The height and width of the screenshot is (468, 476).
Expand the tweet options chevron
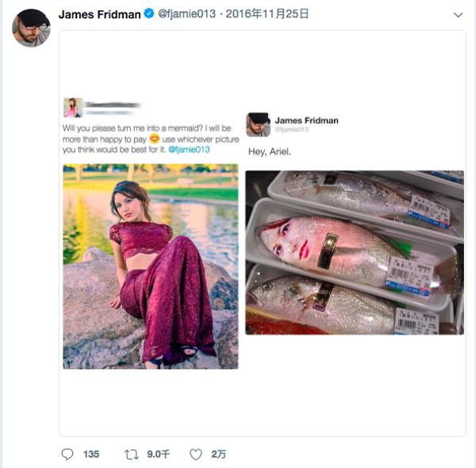point(458,15)
